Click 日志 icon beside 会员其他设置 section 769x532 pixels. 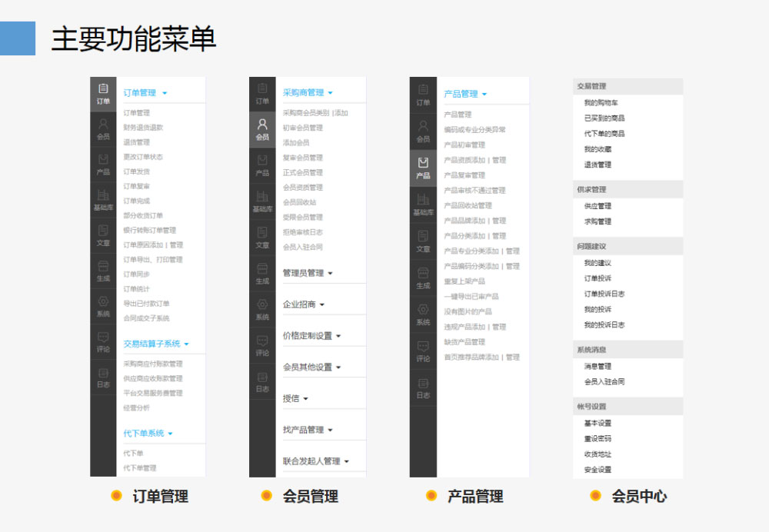tap(262, 382)
